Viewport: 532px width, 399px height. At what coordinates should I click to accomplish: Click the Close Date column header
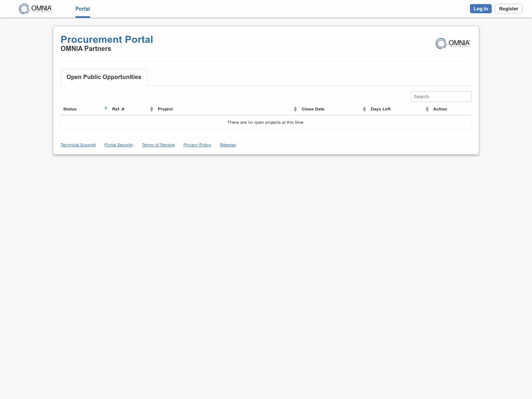[x=334, y=109]
